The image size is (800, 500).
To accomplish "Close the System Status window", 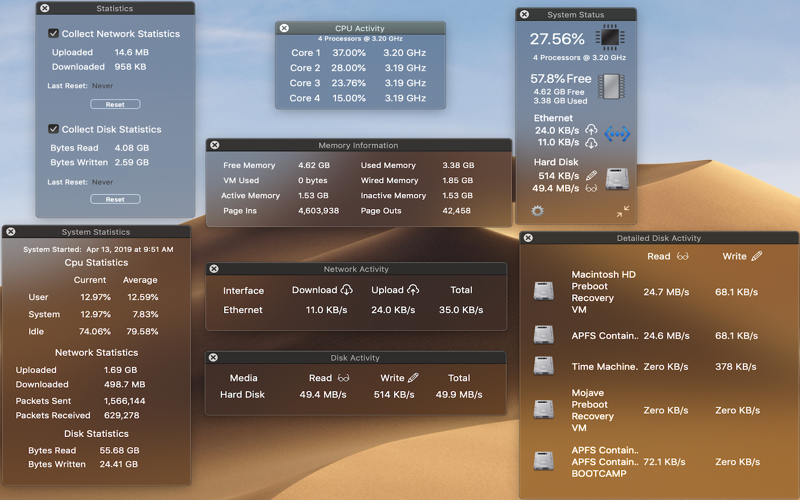I will [524, 14].
